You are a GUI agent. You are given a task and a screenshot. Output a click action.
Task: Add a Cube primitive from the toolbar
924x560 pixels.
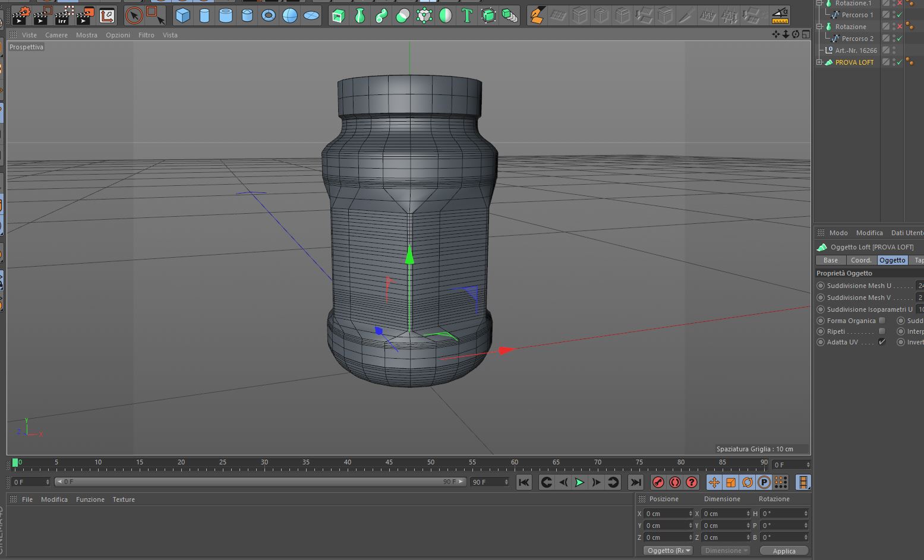tap(183, 15)
